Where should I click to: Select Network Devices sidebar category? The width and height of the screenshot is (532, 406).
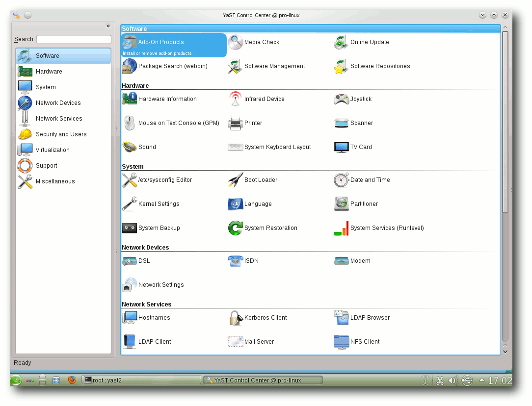[x=63, y=103]
